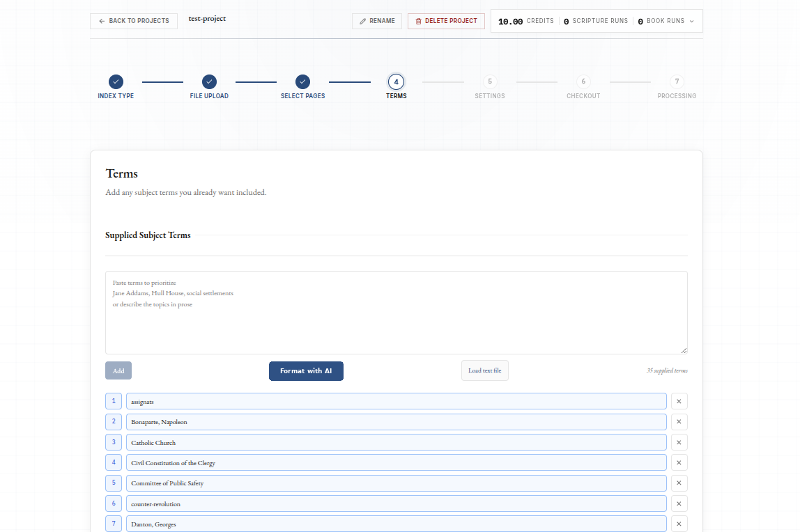Screen dimensions: 800x532
Task: Delete the project
Action: 446,21
